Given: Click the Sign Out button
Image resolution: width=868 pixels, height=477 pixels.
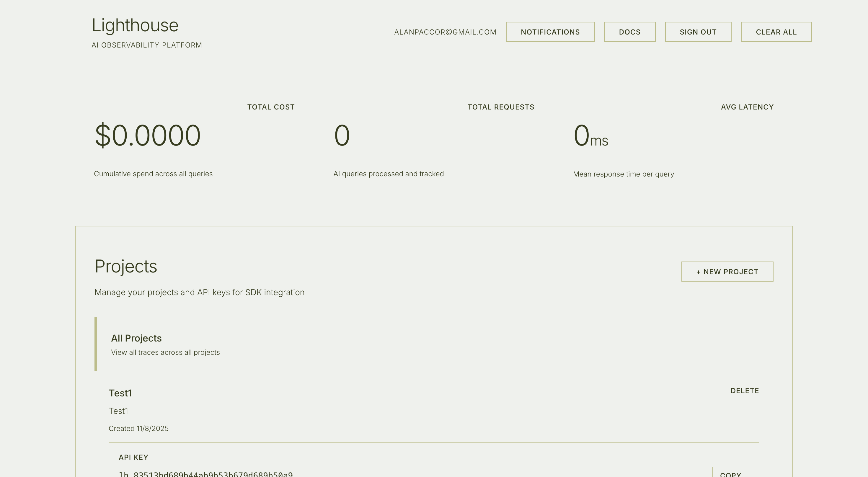Looking at the screenshot, I should coord(698,32).
